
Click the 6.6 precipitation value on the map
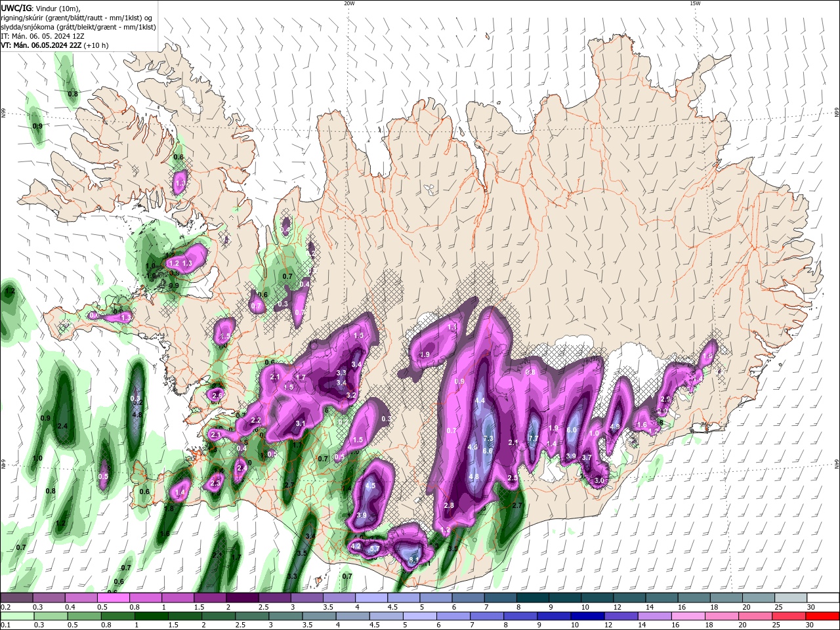coord(488,451)
